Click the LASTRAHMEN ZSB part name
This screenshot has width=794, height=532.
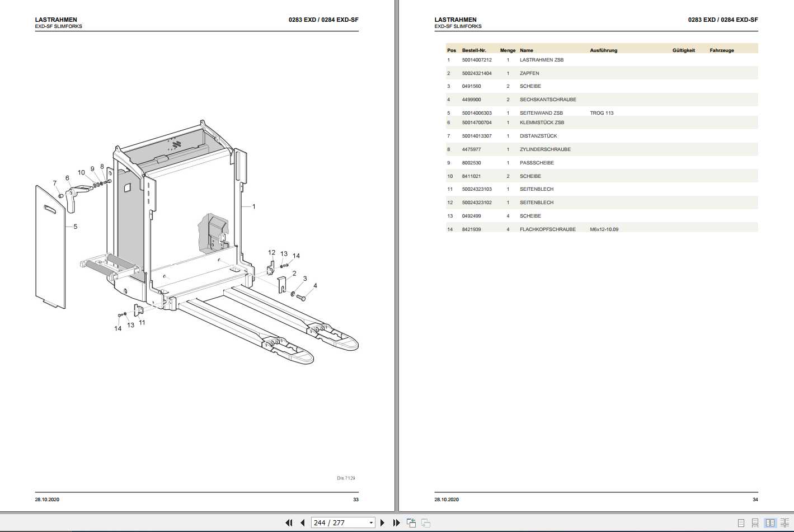click(542, 60)
